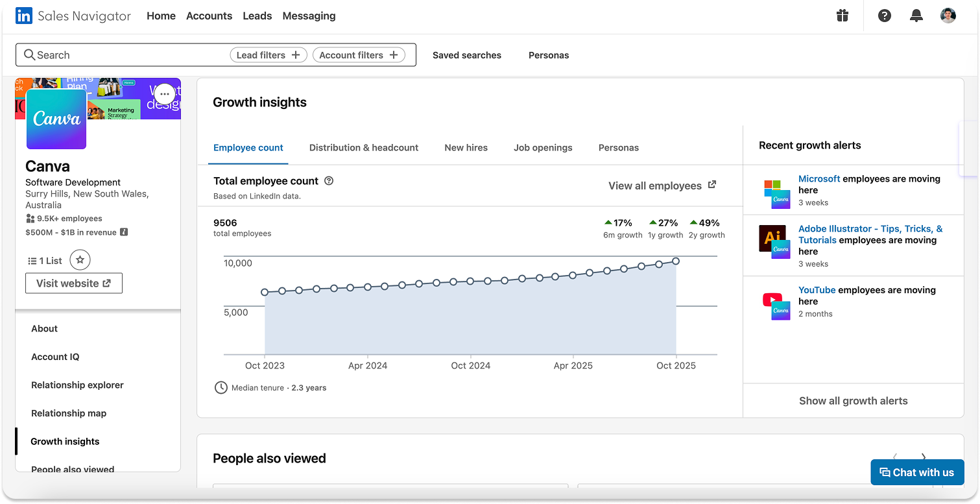
Task: Switch to Distribution & headcount tab
Action: point(364,148)
